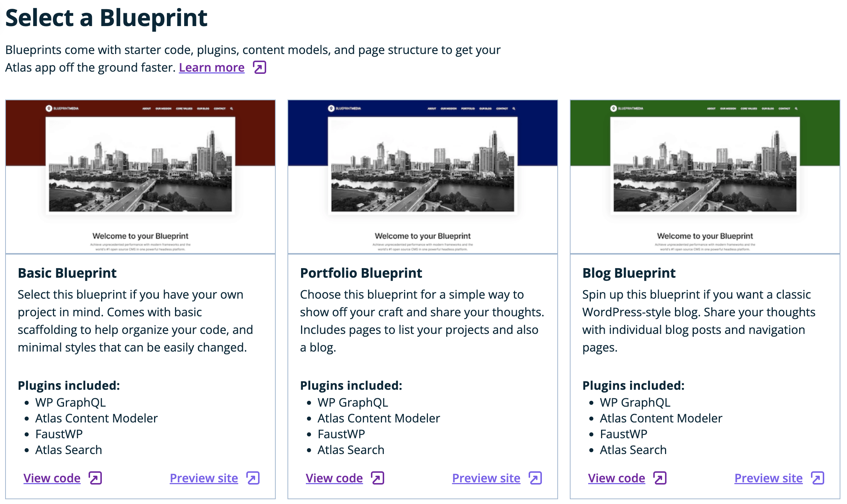The width and height of the screenshot is (847, 504).
Task: Click Atlas Content Modeler in Portfolio Blueprint
Action: [x=379, y=418]
